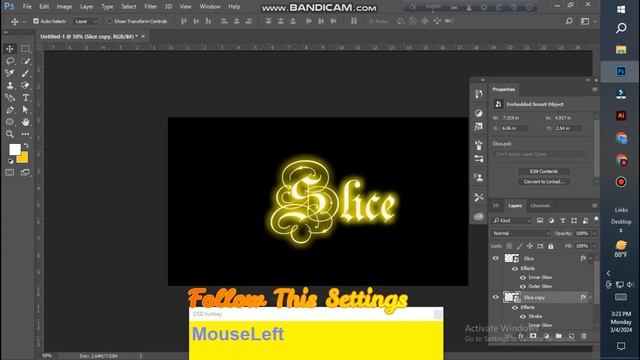Viewport: 640px width, 360px height.
Task: Lock layer position icon
Action: (530, 246)
